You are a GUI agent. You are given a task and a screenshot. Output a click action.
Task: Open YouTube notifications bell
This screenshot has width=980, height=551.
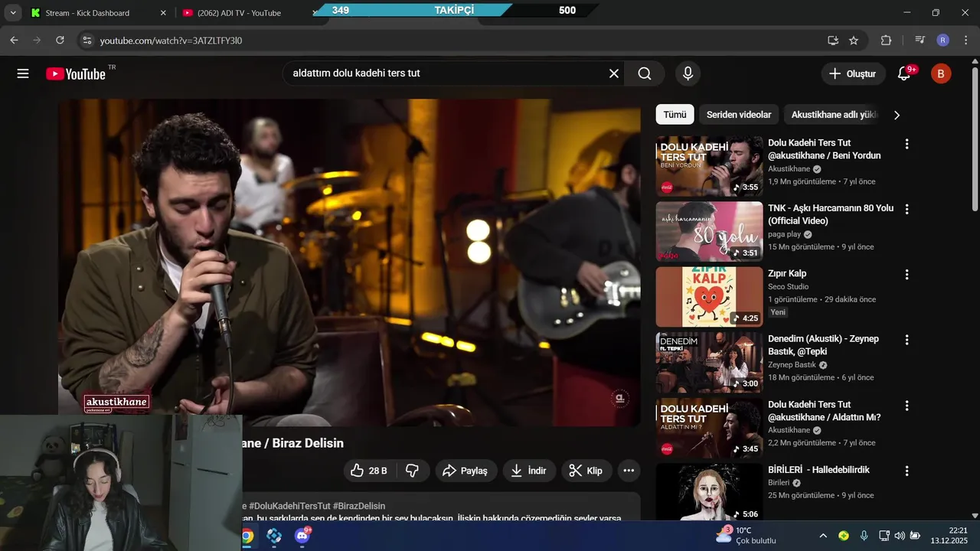(x=905, y=73)
